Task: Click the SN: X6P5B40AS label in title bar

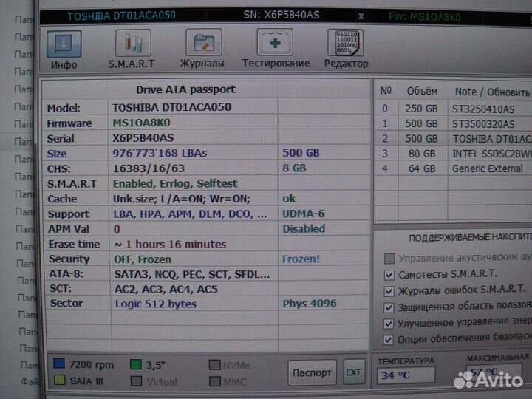Action: coord(282,16)
